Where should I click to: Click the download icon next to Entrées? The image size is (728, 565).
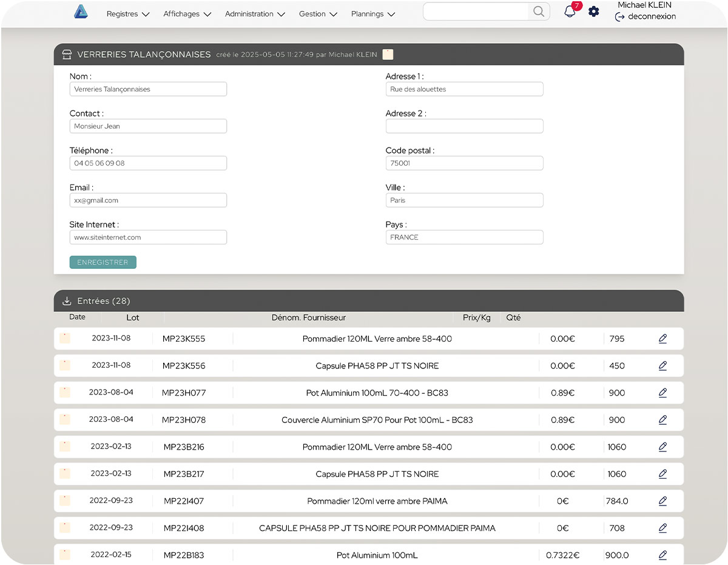pos(67,301)
